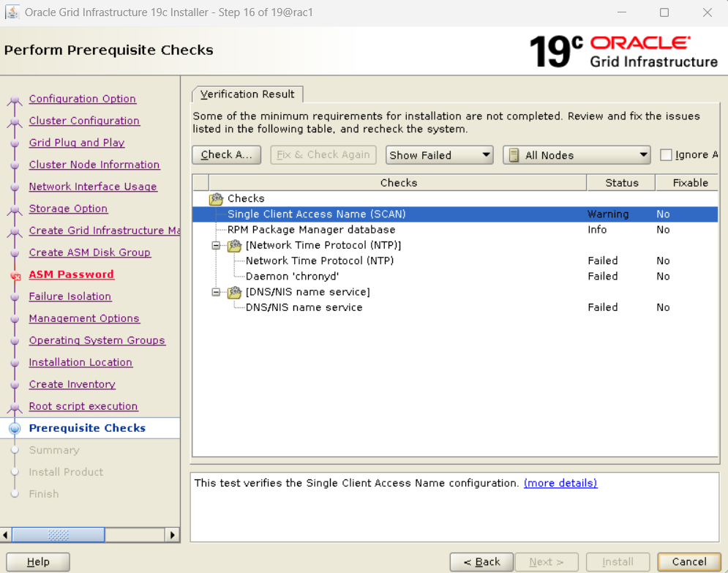Go to Configuration Option step
The height and width of the screenshot is (573, 728).
[x=83, y=99]
